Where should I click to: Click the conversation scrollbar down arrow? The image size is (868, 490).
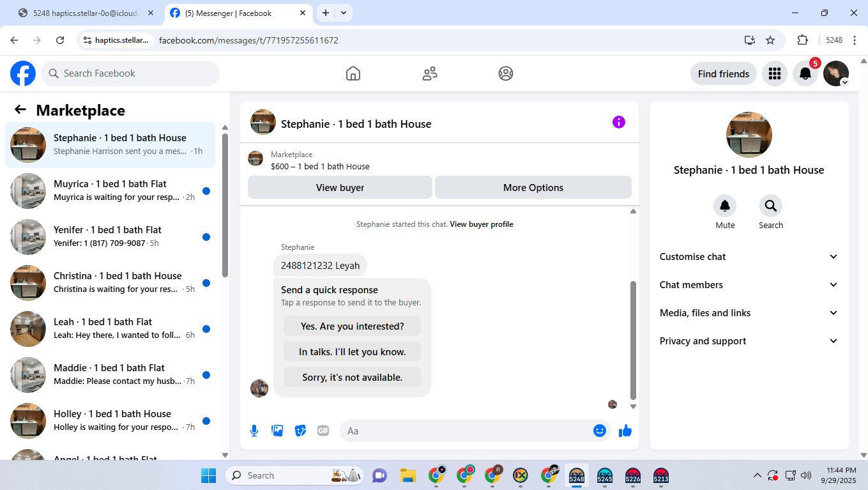tap(633, 406)
